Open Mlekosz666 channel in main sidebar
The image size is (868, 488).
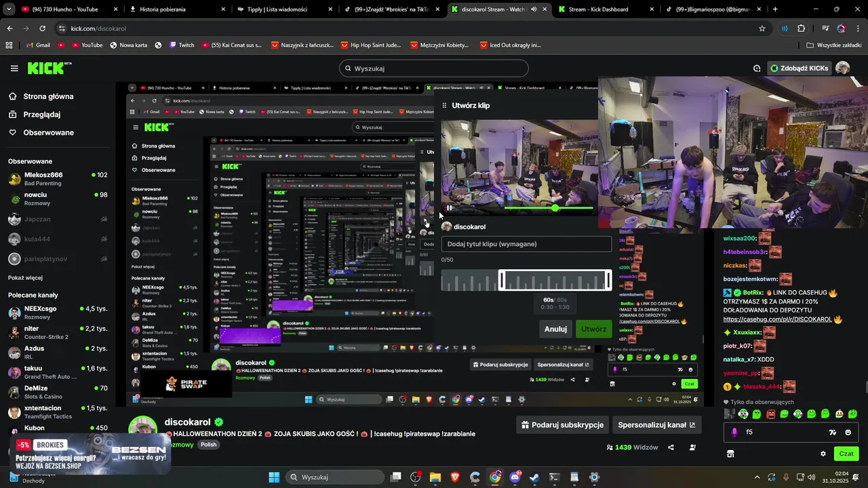(x=58, y=179)
